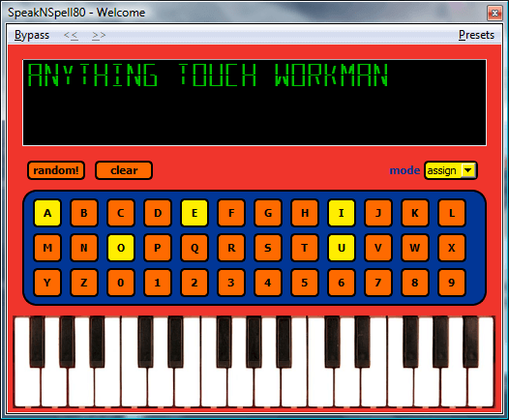Screen dimensions: 509x420
Task: Click the random! button
Action: (56, 170)
